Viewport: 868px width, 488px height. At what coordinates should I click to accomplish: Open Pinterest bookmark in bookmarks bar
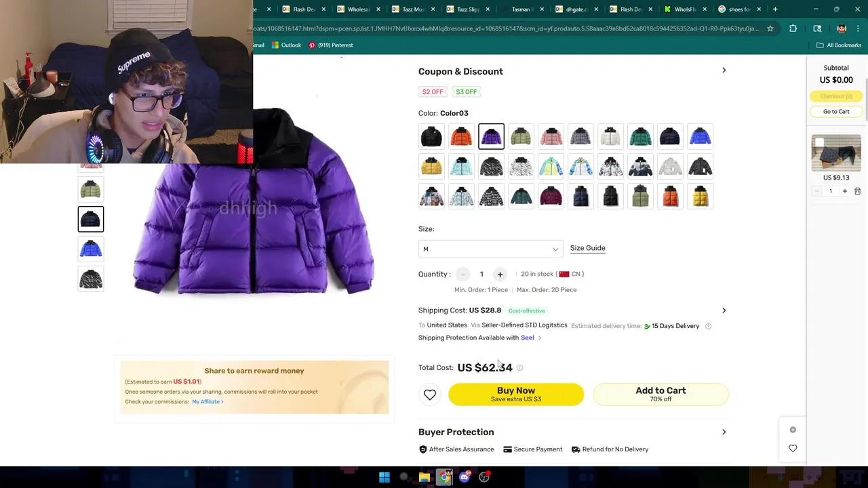click(331, 45)
